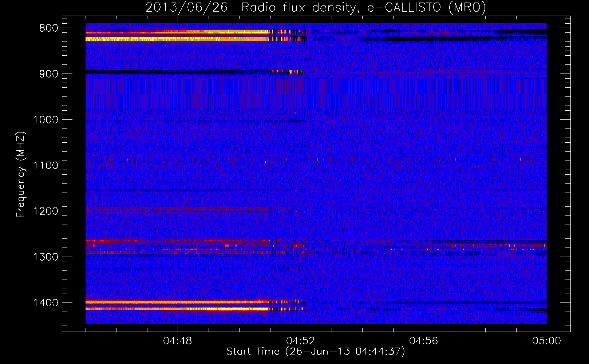Click the 'Frequency (MHZ)' axis title
Image resolution: width=589 pixels, height=364 pixels.
coord(21,175)
